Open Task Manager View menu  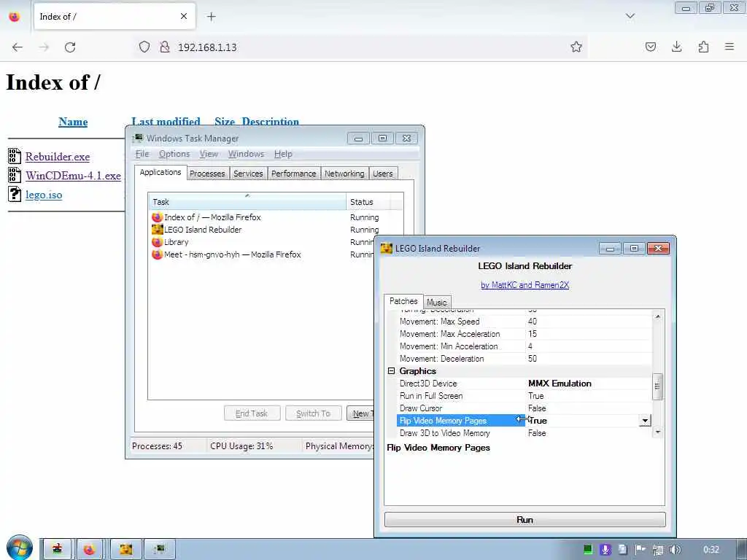coord(209,154)
